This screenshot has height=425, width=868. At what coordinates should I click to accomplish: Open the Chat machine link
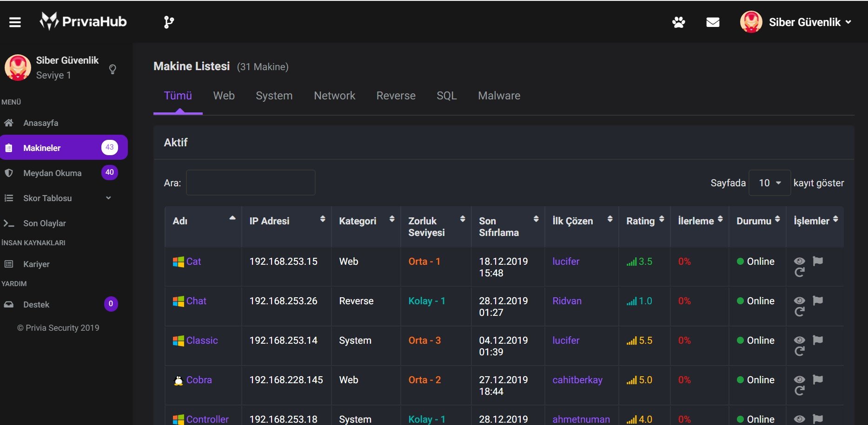point(196,301)
